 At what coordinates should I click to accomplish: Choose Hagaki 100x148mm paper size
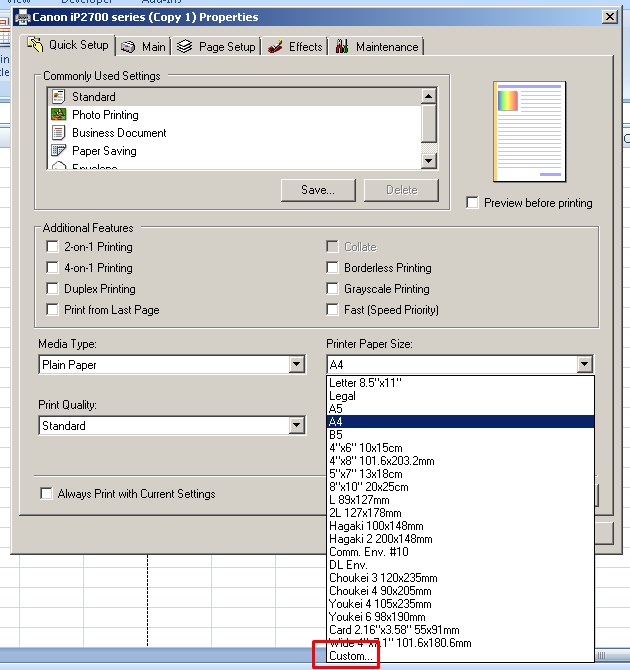click(x=460, y=526)
